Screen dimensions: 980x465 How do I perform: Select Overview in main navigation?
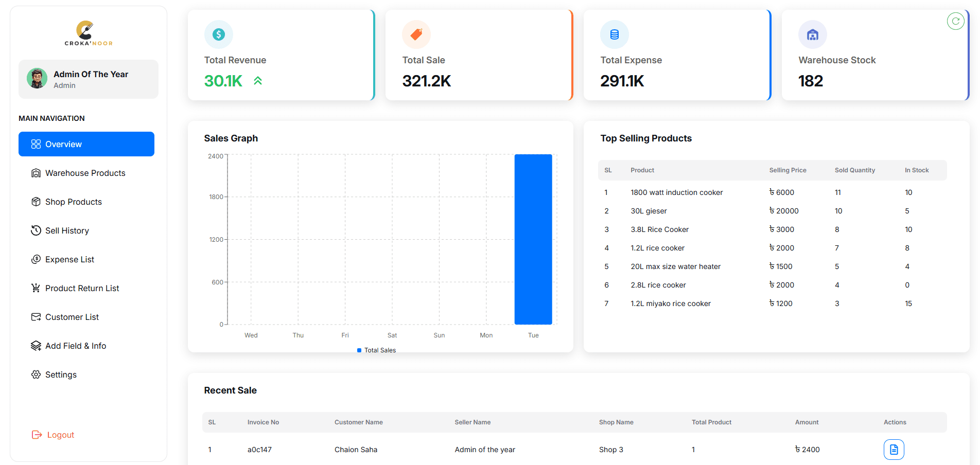[86, 144]
